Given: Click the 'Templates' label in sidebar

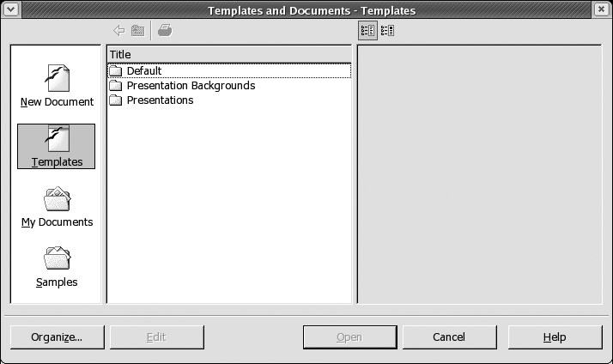Looking at the screenshot, I should pyautogui.click(x=57, y=162).
